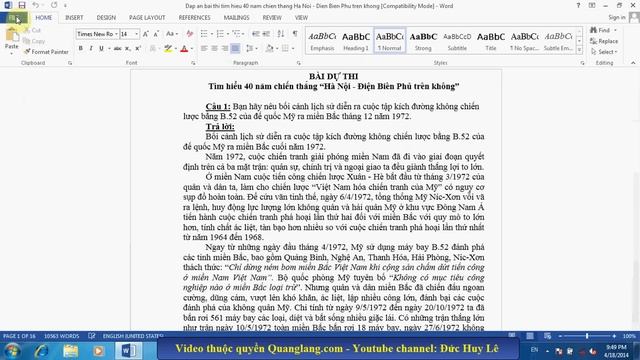Open Windows Start menu
640x360 pixels.
point(12,351)
